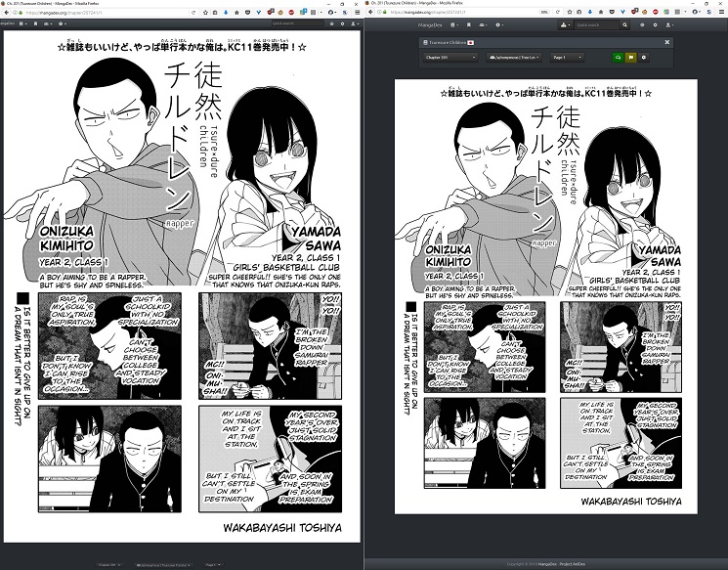Open the MangaDex home link in the right navbar
The image size is (728, 570).
coord(429,24)
